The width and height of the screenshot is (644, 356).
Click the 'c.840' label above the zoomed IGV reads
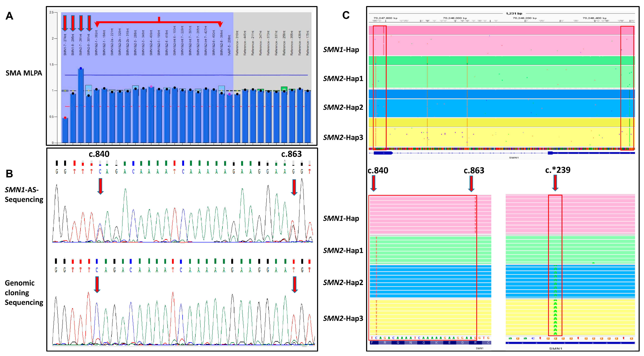coord(378,171)
